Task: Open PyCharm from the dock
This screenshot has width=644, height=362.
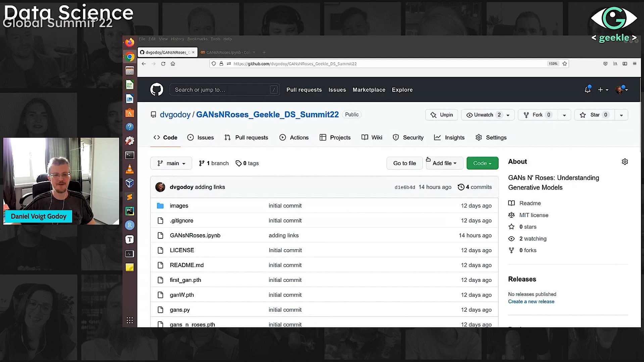Action: coord(130,211)
